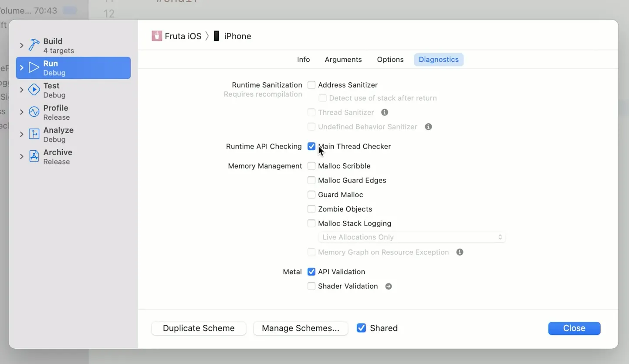Image resolution: width=629 pixels, height=364 pixels.
Task: Open Manage Schemes dialog
Action: point(301,328)
